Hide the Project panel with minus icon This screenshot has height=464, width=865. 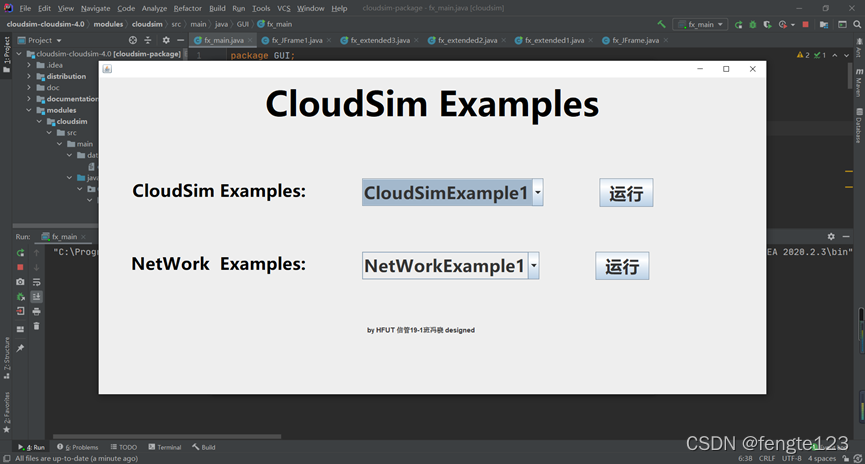[x=180, y=40]
